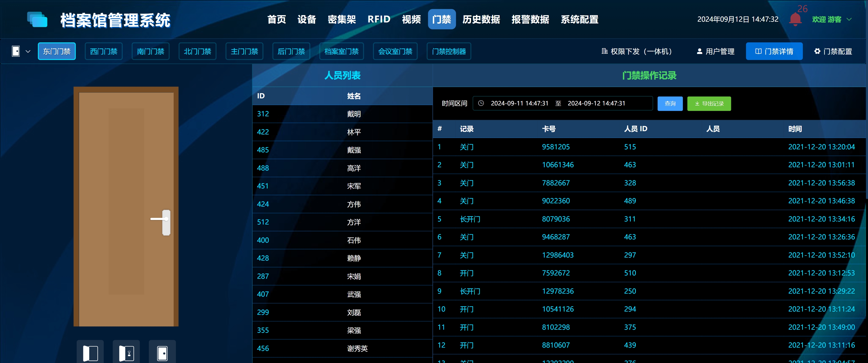The height and width of the screenshot is (363, 868).
Task: Open 权限下发（一体机）panel
Action: pyautogui.click(x=637, y=51)
